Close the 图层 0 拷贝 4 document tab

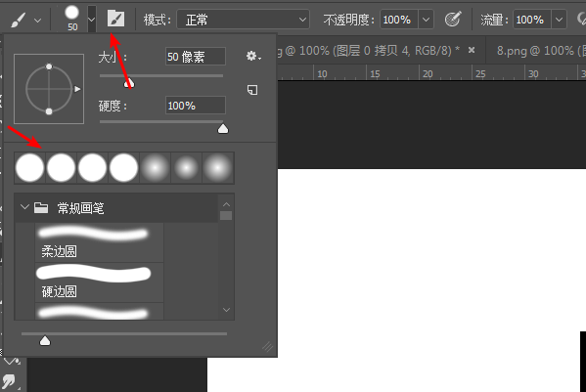coord(472,50)
